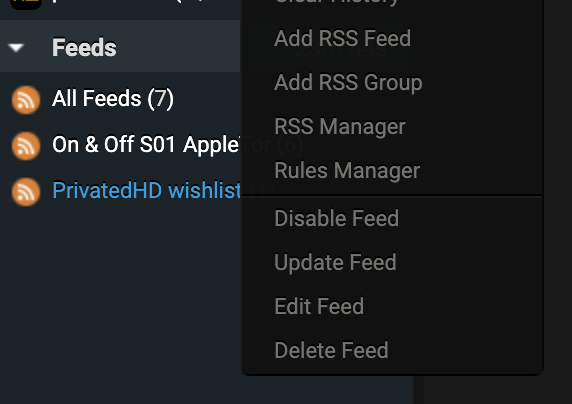Click the sidebar's vertical divider edge
572x404 pixels.
(418, 389)
